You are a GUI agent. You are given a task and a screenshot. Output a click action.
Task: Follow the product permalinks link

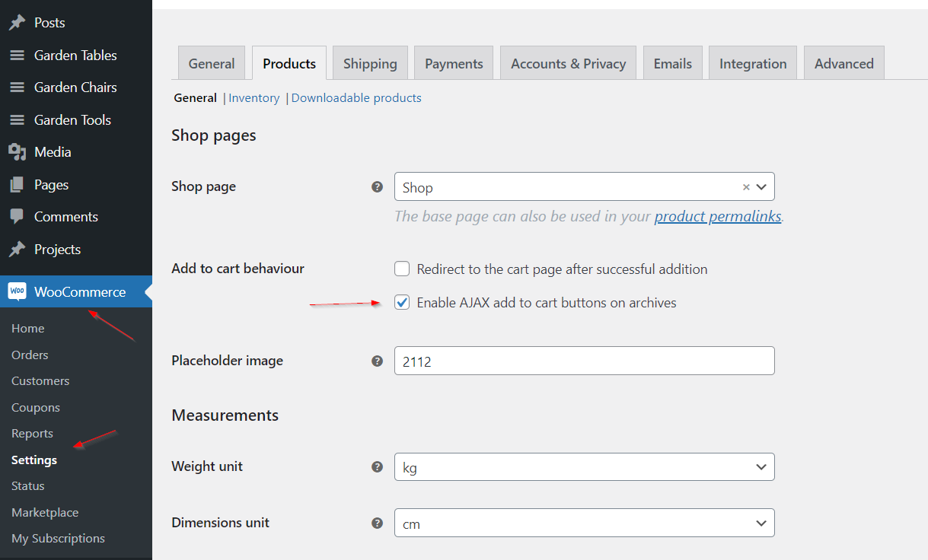pos(718,216)
